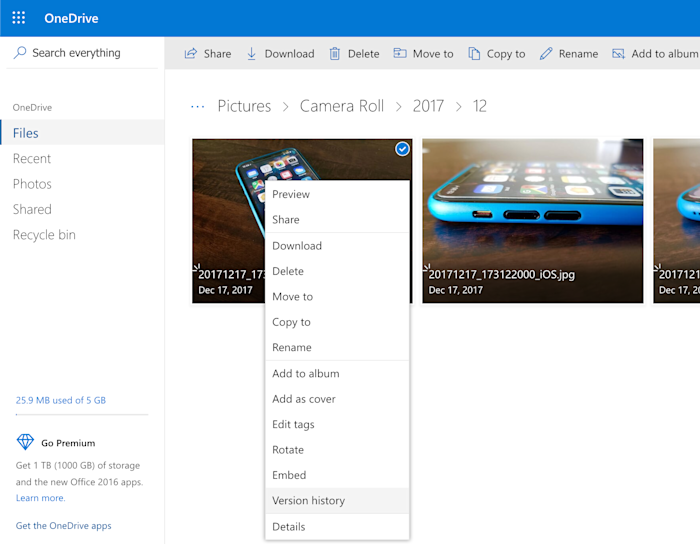Click Get the OneDrive apps link

pyautogui.click(x=63, y=526)
